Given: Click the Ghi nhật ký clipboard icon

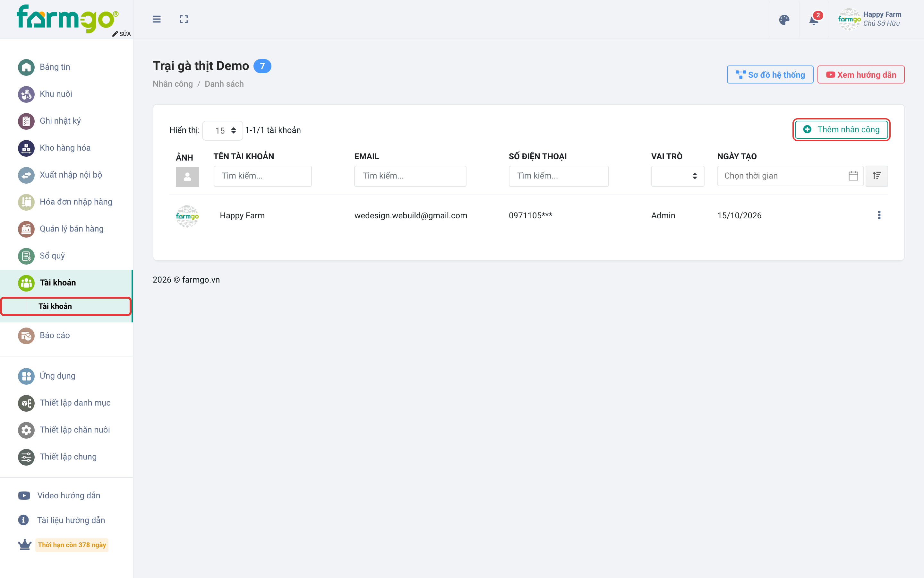Looking at the screenshot, I should point(26,121).
